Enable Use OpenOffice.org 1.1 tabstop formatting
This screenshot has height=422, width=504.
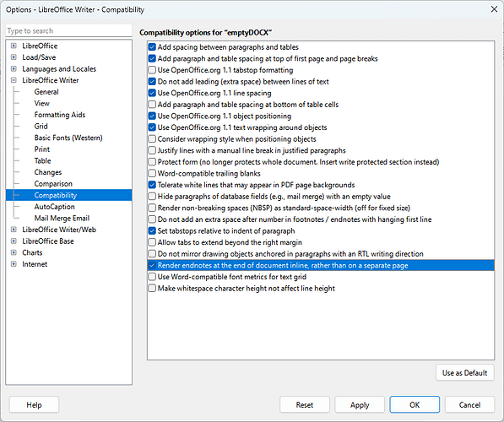(x=152, y=70)
